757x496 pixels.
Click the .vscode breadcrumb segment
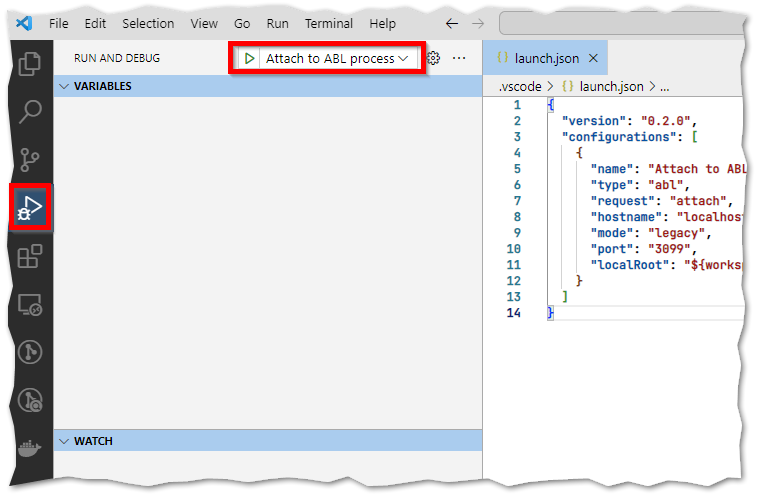520,87
